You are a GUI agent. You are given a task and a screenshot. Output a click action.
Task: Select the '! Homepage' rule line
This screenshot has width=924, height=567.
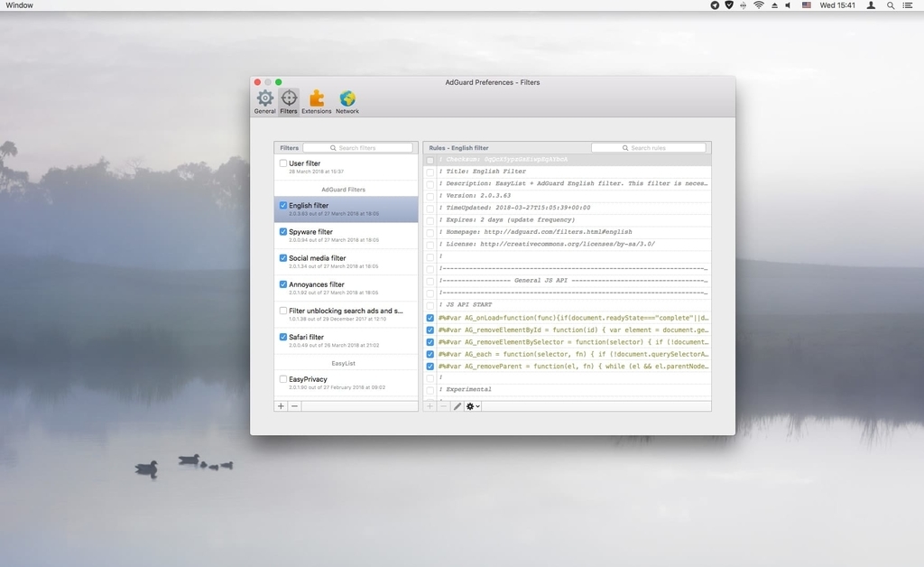[567, 232]
